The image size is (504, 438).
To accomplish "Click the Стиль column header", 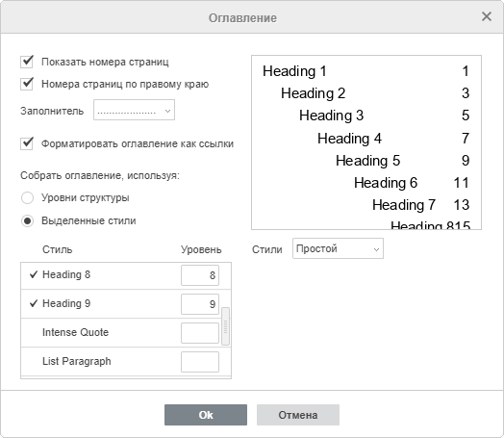I will pyautogui.click(x=57, y=249).
